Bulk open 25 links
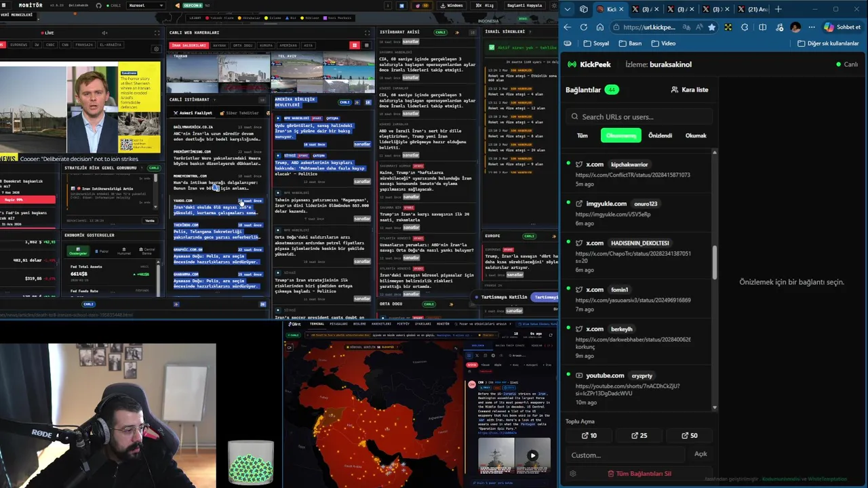The height and width of the screenshot is (488, 868). coord(639,436)
